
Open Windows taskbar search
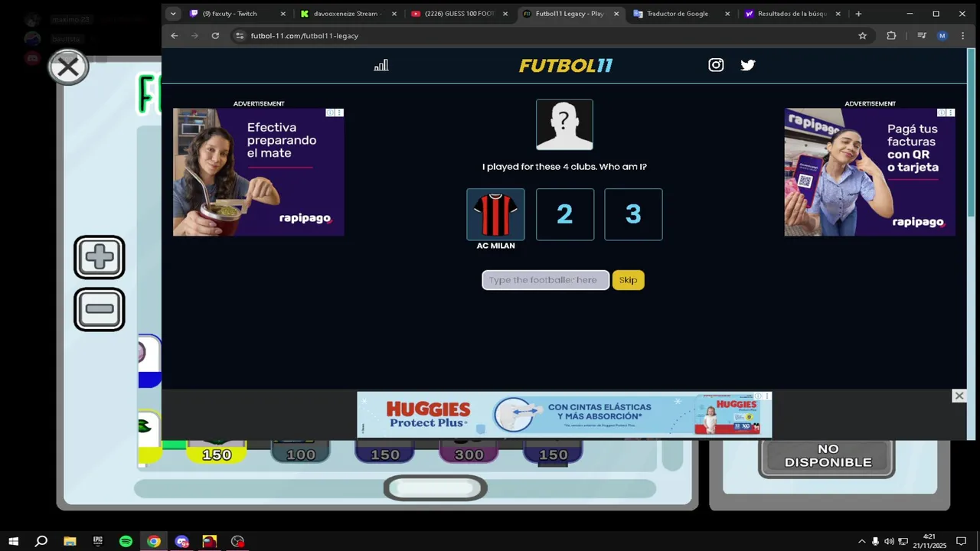pyautogui.click(x=41, y=541)
